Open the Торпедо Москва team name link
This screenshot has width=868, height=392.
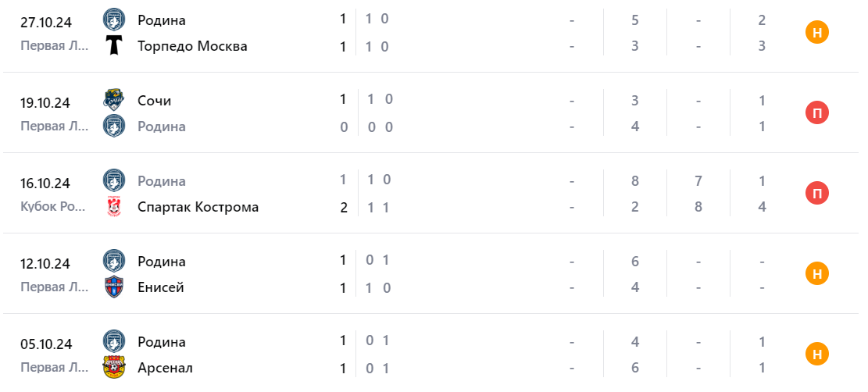click(192, 46)
